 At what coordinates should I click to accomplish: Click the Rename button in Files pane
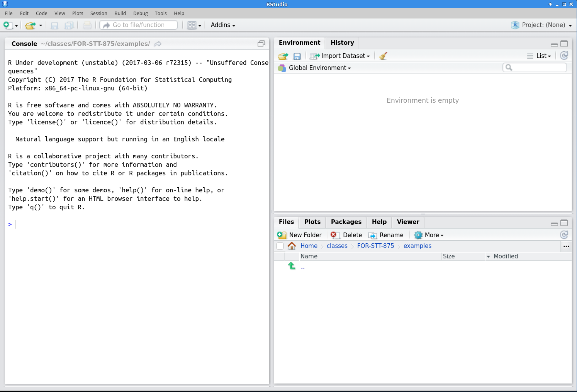click(386, 235)
